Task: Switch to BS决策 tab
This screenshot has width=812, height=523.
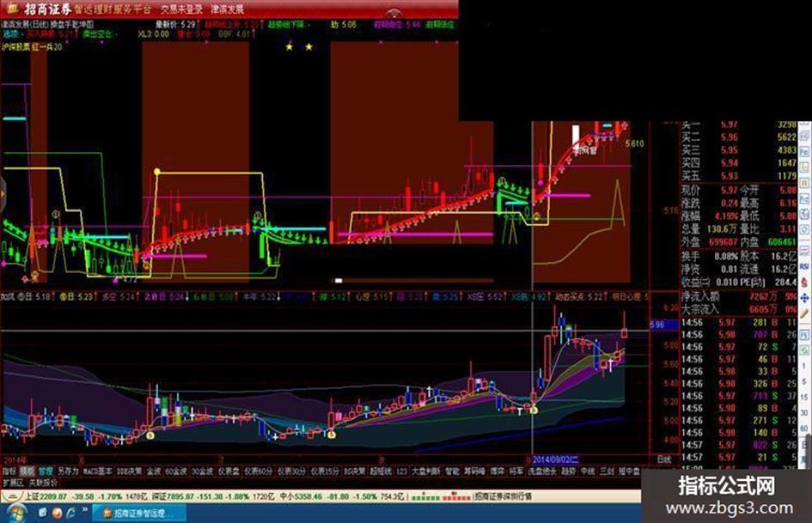Action: point(354,471)
